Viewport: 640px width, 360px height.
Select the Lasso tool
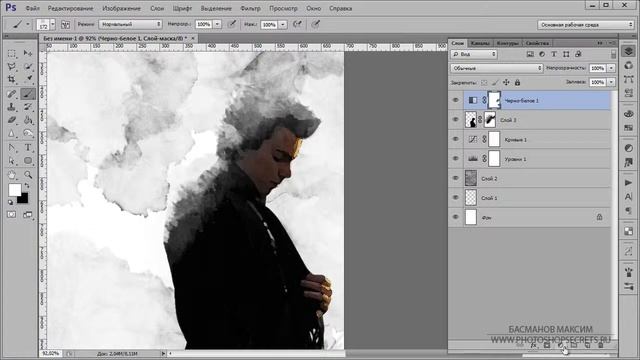point(12,66)
